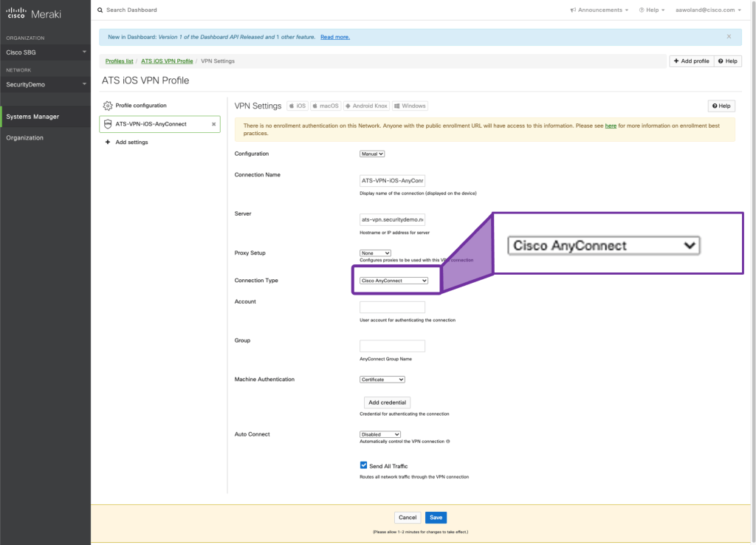Expand the Machine Authentication dropdown
The image size is (756, 545).
pyautogui.click(x=382, y=380)
